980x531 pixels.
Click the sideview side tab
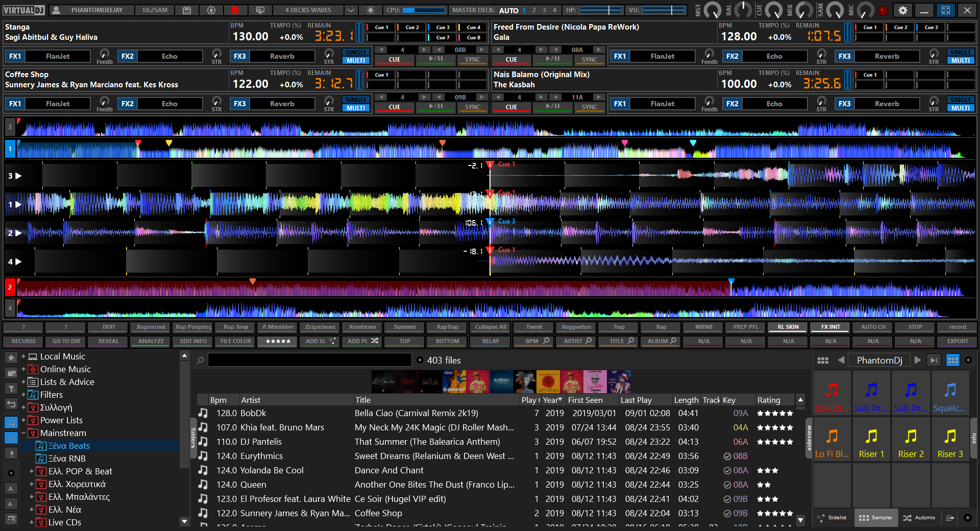[x=809, y=438]
